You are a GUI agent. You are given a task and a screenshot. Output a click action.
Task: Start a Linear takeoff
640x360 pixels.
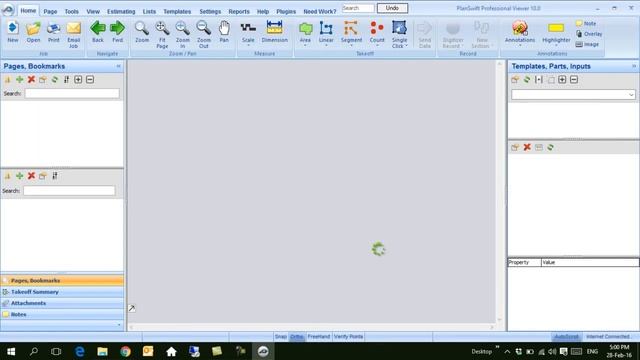[x=326, y=33]
